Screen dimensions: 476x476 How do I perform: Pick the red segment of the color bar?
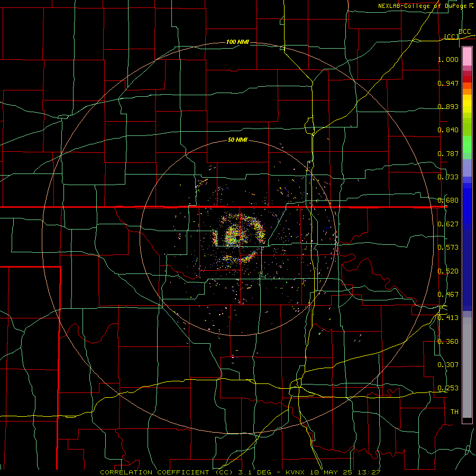pyautogui.click(x=467, y=79)
